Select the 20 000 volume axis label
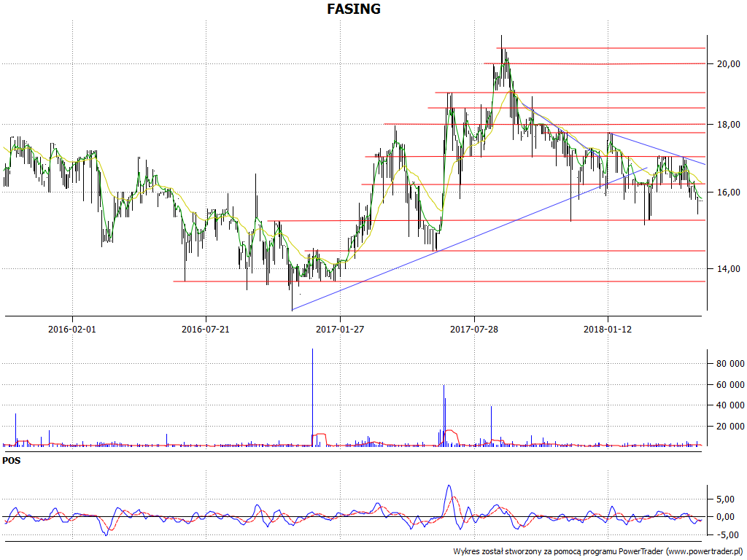The height and width of the screenshot is (560, 747). 730,426
